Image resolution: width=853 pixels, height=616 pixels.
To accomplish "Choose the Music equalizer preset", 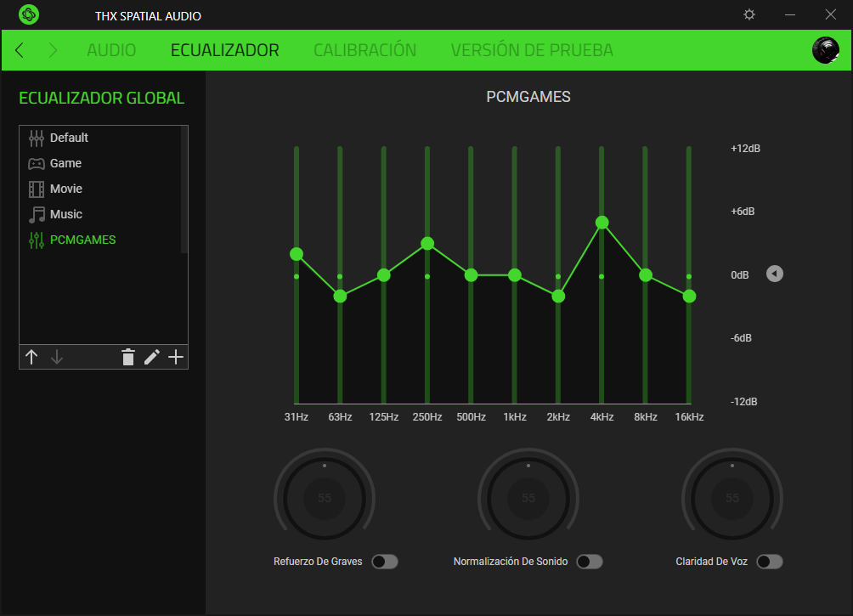I will [100, 215].
